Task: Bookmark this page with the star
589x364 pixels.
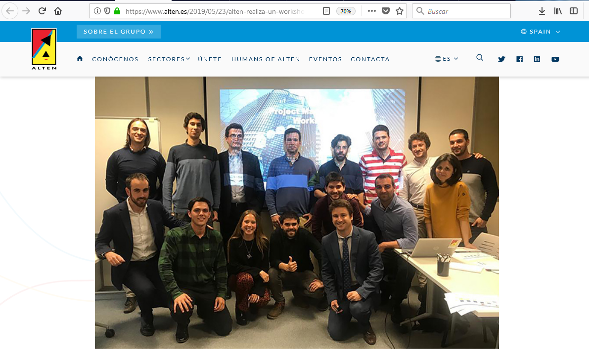Action: (x=400, y=11)
